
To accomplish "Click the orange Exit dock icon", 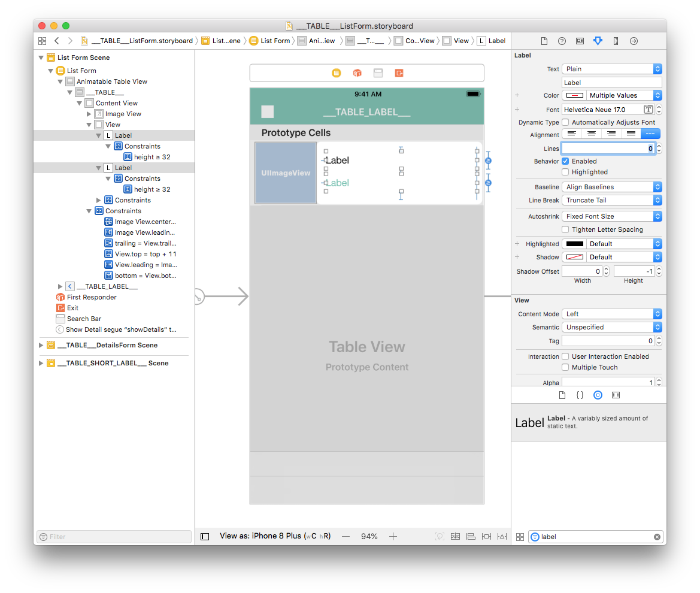I will tap(399, 73).
